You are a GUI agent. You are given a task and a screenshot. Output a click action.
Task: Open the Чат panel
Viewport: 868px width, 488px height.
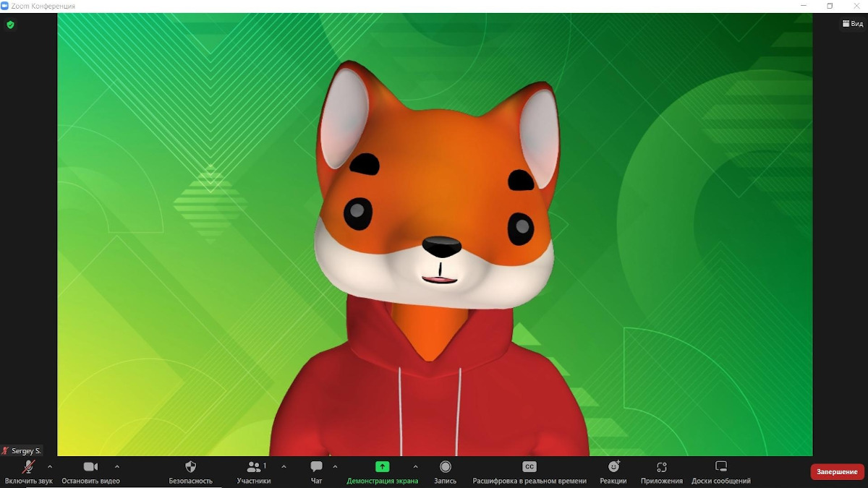[316, 471]
